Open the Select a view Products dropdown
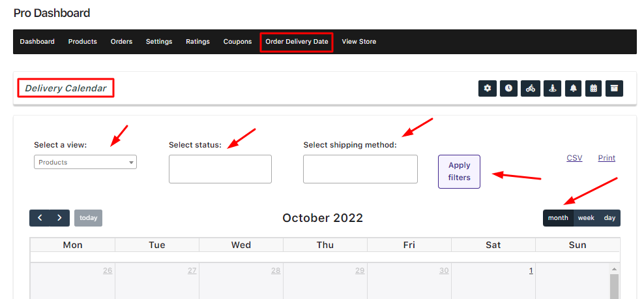644x299 pixels. (85, 162)
